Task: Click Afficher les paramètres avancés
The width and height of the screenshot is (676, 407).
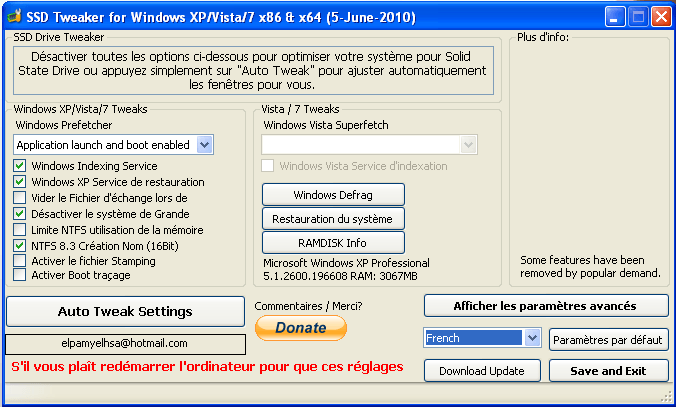Action: click(x=546, y=306)
